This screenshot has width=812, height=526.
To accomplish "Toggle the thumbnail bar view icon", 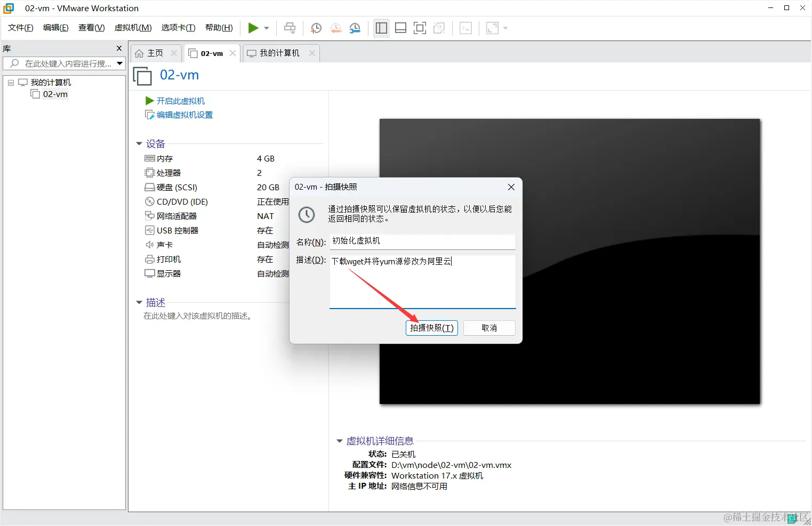I will coord(401,28).
